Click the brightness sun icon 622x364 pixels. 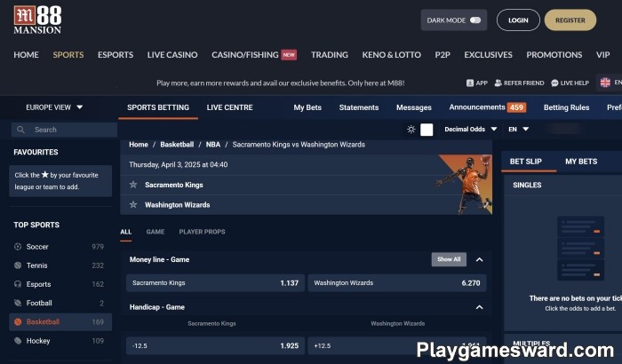(x=411, y=130)
